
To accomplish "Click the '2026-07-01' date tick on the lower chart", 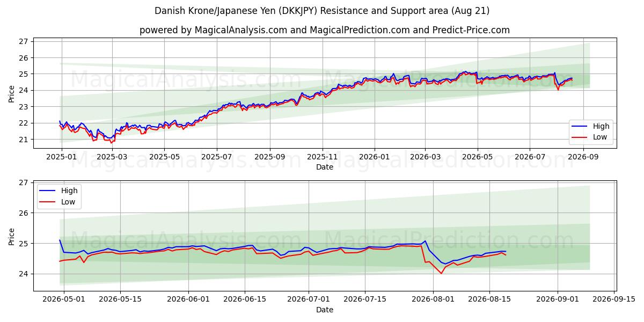I will (x=309, y=299).
